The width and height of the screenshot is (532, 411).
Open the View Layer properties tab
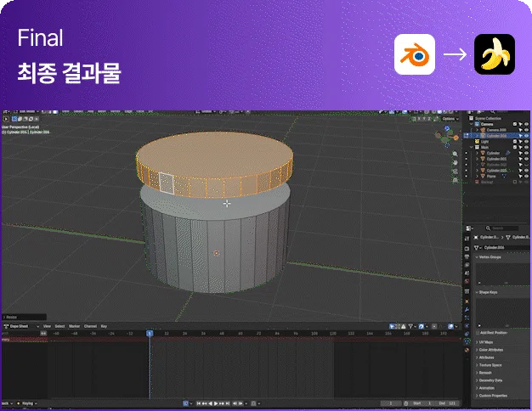click(x=467, y=265)
